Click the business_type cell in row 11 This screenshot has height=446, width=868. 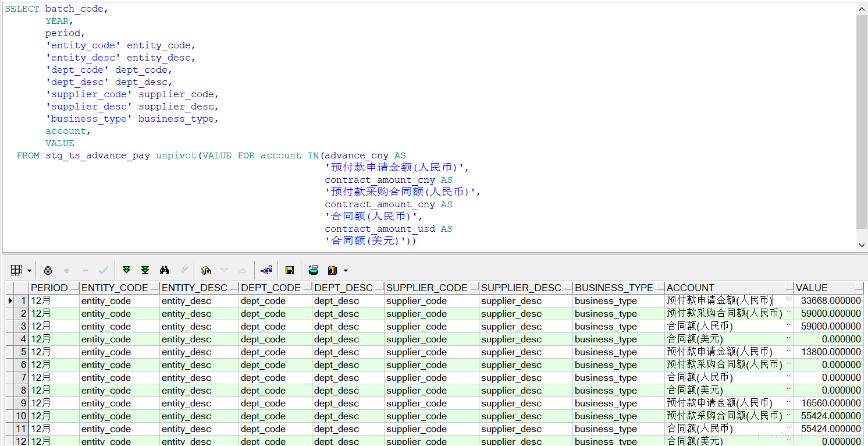pos(619,429)
